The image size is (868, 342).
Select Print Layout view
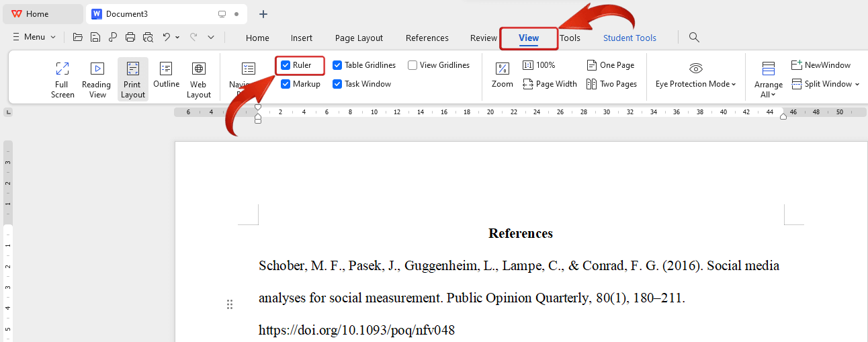coord(133,79)
